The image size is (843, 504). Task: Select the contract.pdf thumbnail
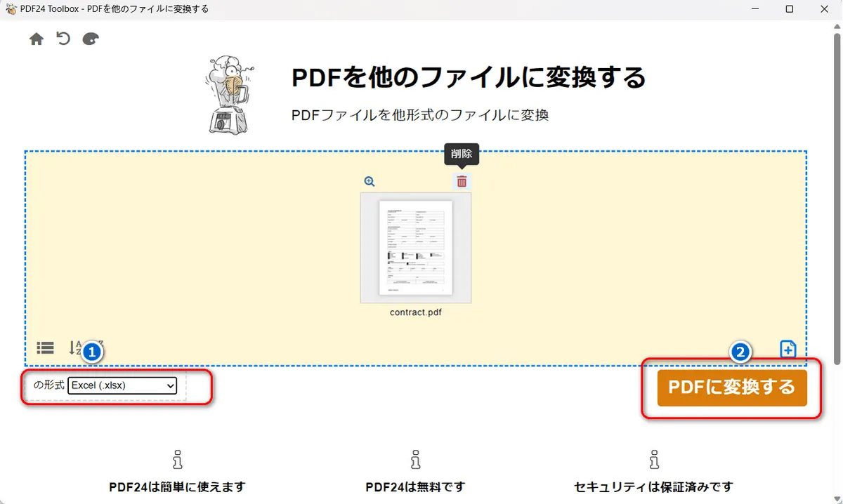(x=416, y=248)
